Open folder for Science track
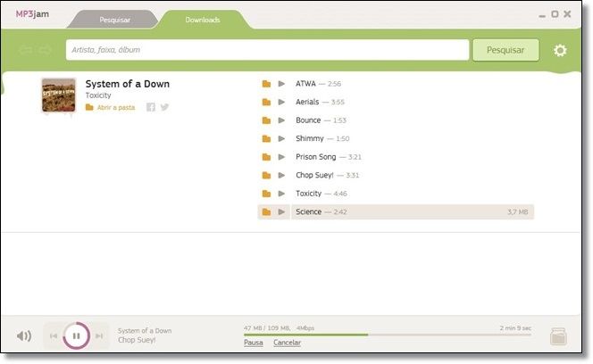593x364 pixels. pos(267,212)
